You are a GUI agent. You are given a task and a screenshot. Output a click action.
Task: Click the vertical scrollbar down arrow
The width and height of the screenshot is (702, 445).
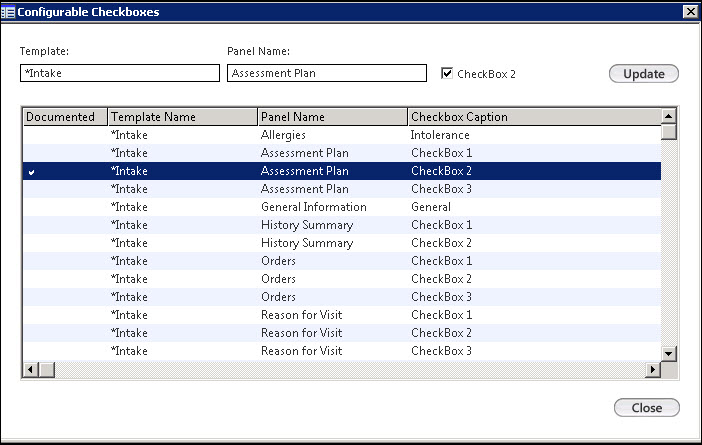[668, 354]
